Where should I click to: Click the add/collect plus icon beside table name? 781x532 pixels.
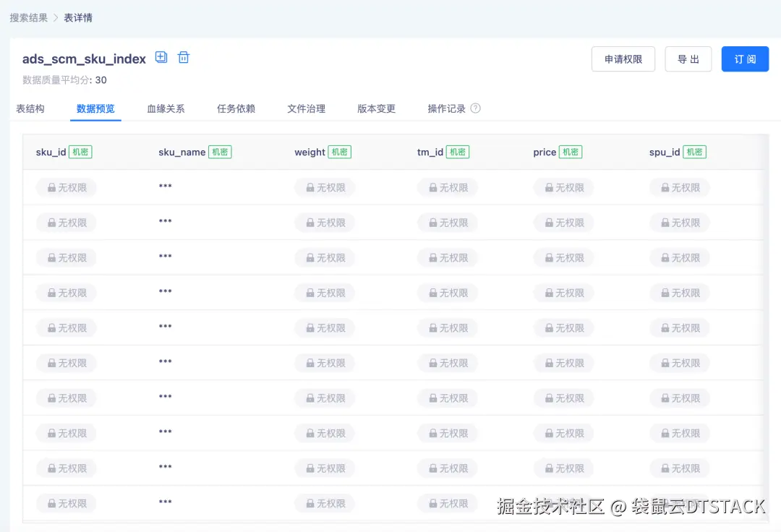point(161,57)
